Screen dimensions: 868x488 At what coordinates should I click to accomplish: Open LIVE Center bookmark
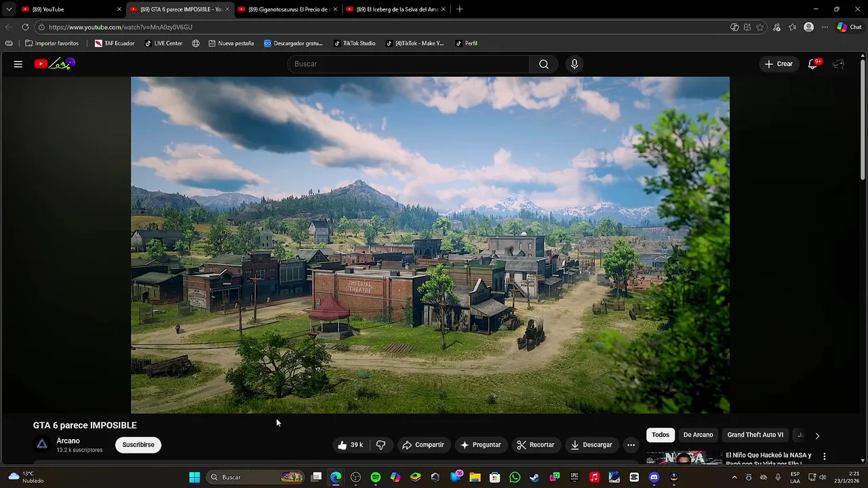pyautogui.click(x=163, y=43)
